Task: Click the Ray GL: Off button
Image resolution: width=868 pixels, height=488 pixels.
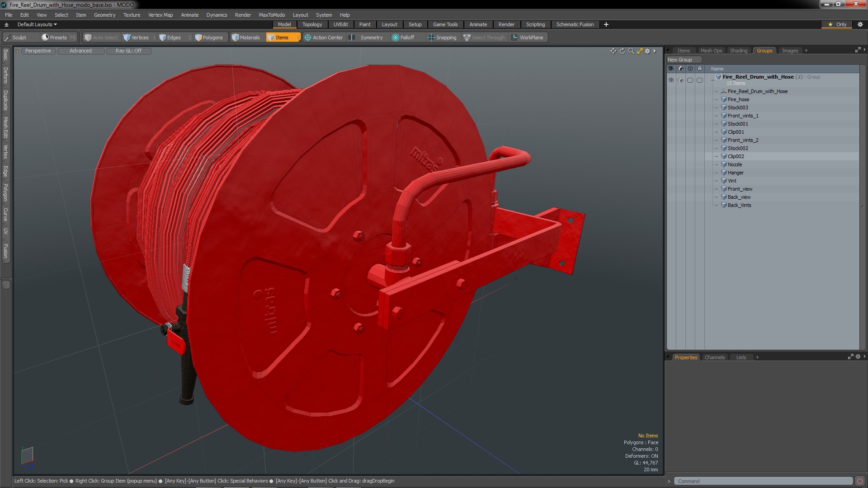Action: [128, 51]
